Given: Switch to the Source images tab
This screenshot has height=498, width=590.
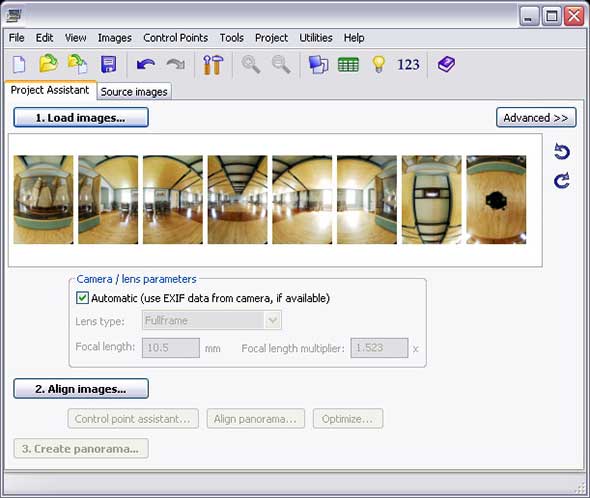Looking at the screenshot, I should click(134, 92).
